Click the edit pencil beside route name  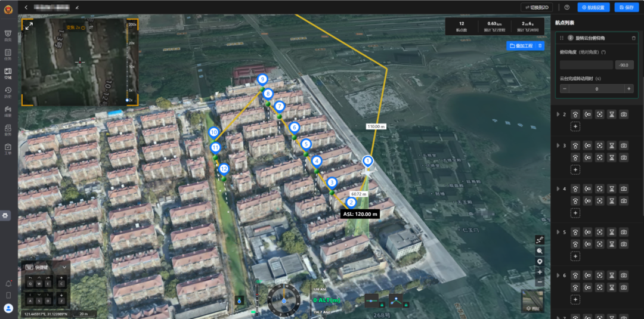(x=77, y=7)
